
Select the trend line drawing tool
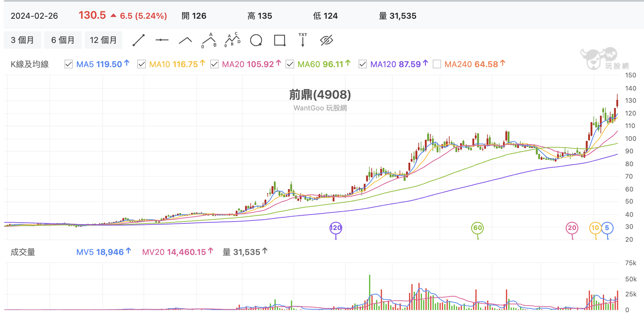tap(138, 40)
